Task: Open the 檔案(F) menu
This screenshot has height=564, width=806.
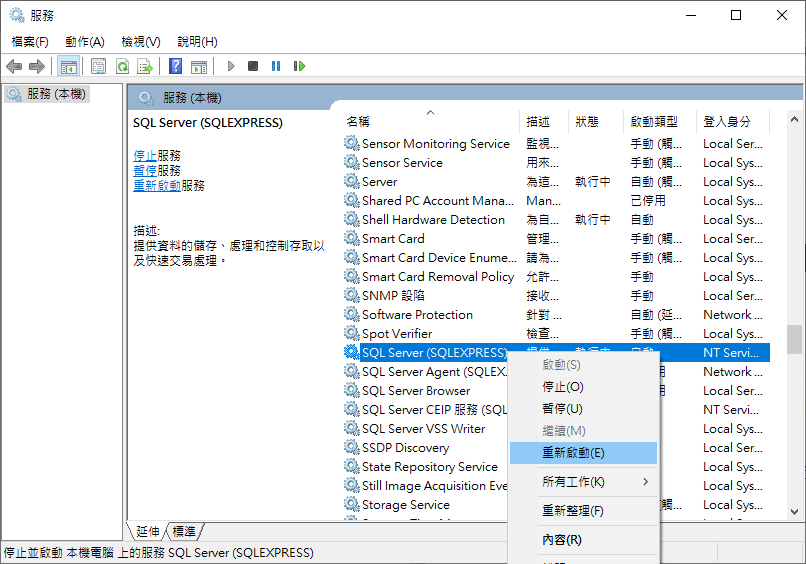Action: point(30,42)
